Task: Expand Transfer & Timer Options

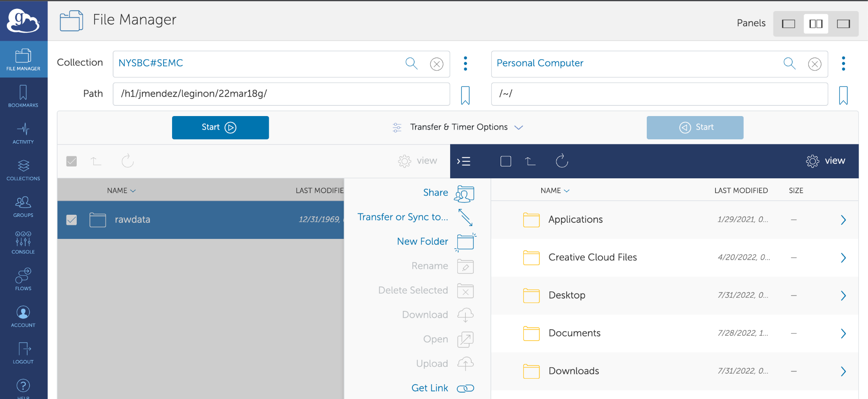Action: (458, 127)
